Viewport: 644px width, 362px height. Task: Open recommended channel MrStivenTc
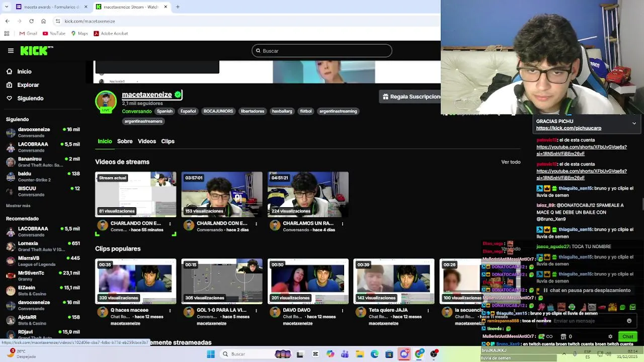pyautogui.click(x=43, y=276)
